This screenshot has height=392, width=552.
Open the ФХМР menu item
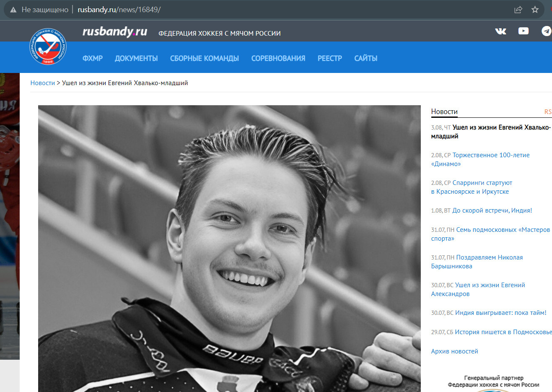[x=93, y=58]
